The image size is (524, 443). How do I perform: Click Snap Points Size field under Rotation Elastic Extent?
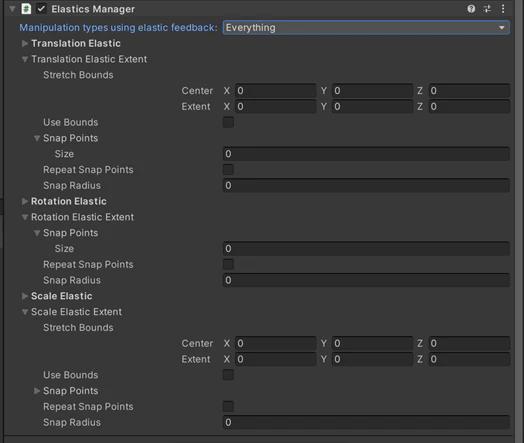pos(366,249)
